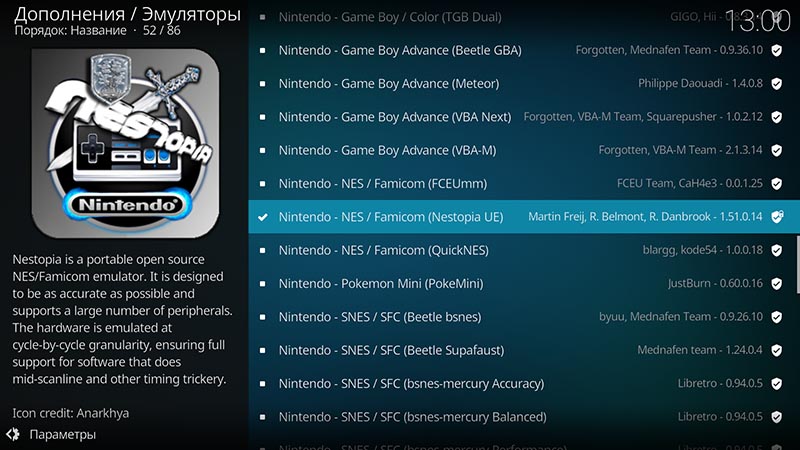Screen dimensions: 800x450
Task: Click the shield for bsnes-mercury Balanced
Action: (x=777, y=417)
